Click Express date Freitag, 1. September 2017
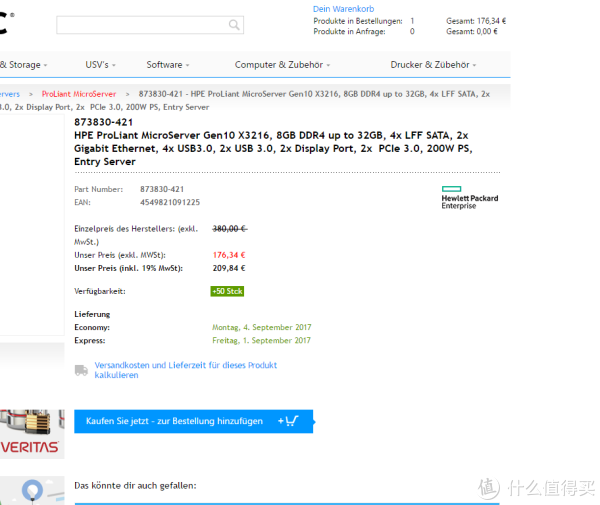The image size is (600, 505). pos(261,340)
